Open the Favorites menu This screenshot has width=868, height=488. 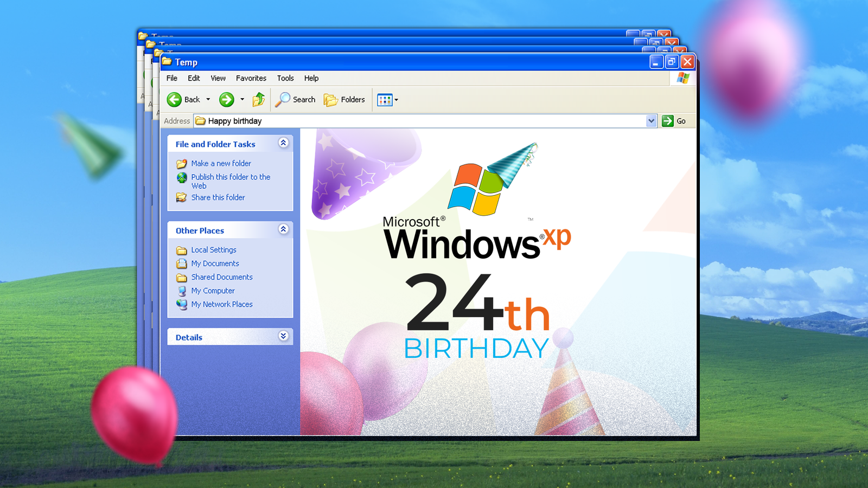251,78
